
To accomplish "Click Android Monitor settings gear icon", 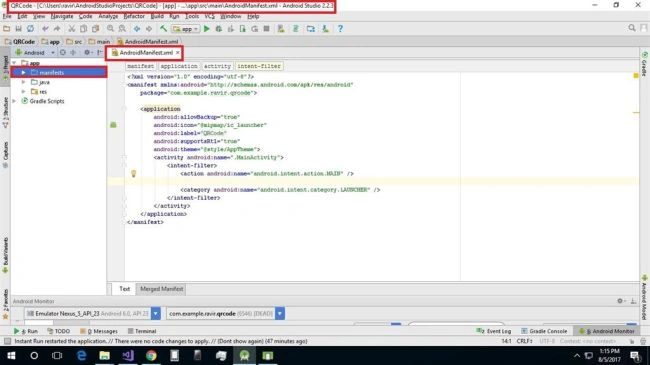I will coord(620,301).
